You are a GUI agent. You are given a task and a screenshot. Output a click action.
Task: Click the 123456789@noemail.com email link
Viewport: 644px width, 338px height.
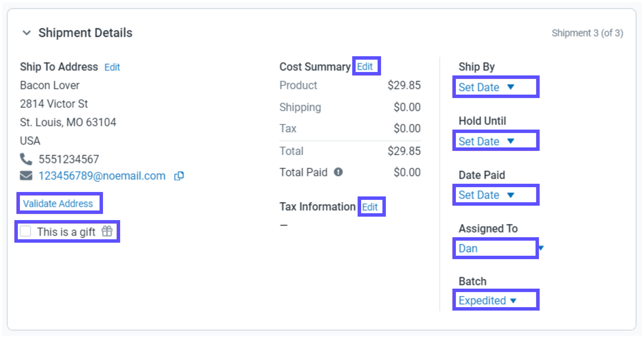coord(102,176)
